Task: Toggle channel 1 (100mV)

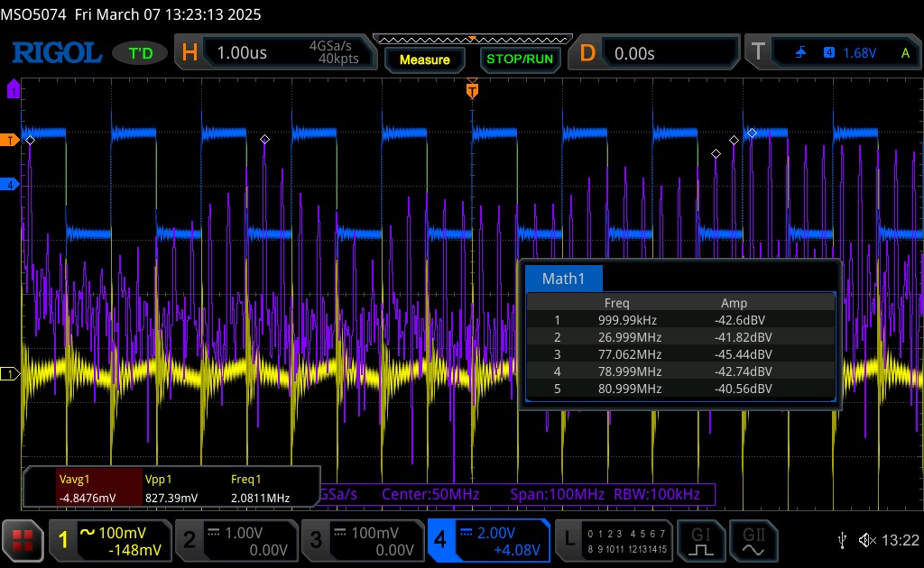Action: click(109, 540)
